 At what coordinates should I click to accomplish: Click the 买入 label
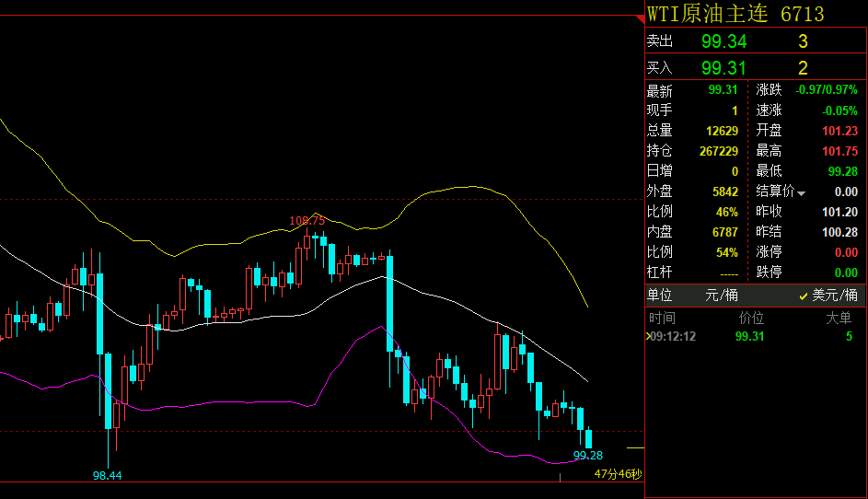click(x=660, y=68)
